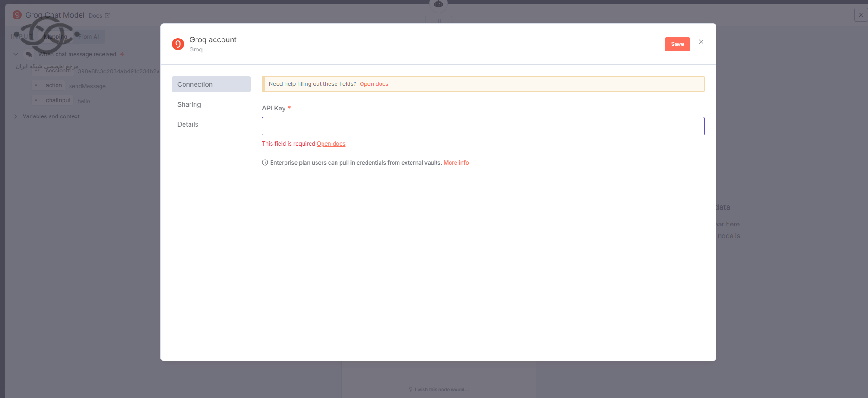
Task: Click the Save button in Groq account dialog
Action: (677, 44)
